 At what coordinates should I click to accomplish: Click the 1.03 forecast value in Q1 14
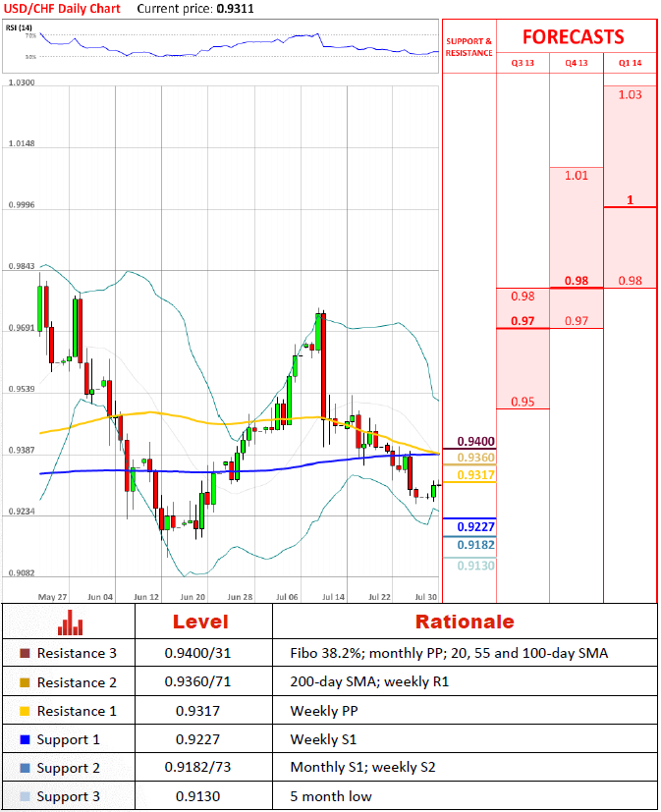pos(630,95)
